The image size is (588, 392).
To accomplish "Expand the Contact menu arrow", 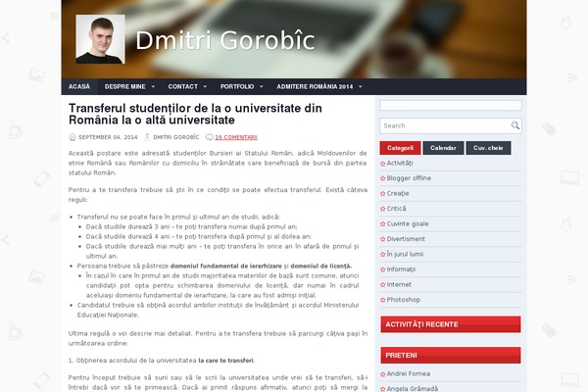I will click(x=205, y=86).
